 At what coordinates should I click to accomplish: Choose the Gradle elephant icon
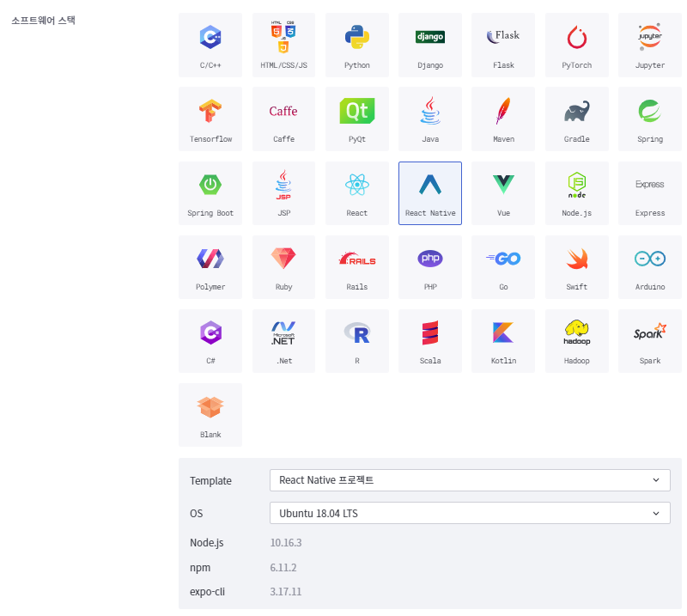[576, 112]
